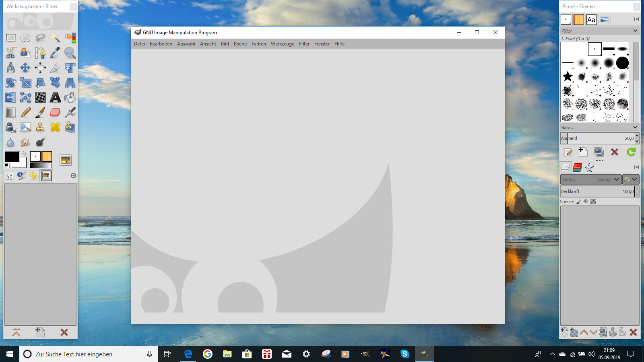Choose the Blur/Sharpen droplet tool

pyautogui.click(x=11, y=142)
